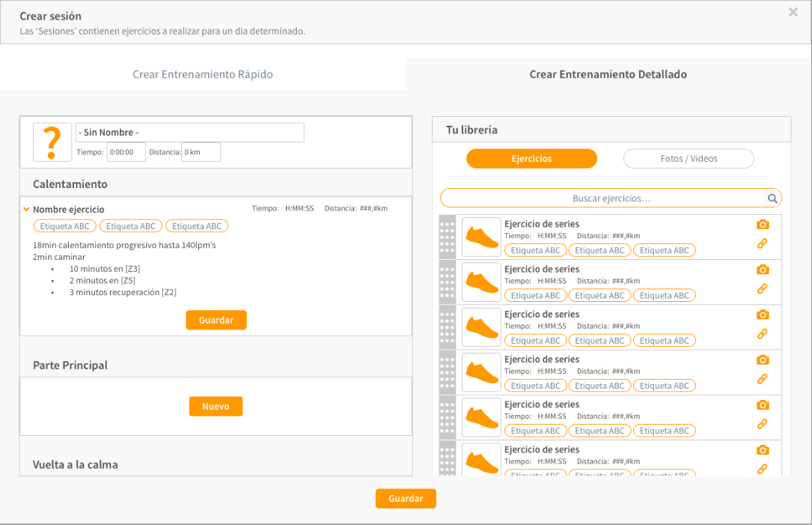This screenshot has width=812, height=525.
Task: Click shoe thumbnail of fifth library exercise
Action: tap(481, 417)
